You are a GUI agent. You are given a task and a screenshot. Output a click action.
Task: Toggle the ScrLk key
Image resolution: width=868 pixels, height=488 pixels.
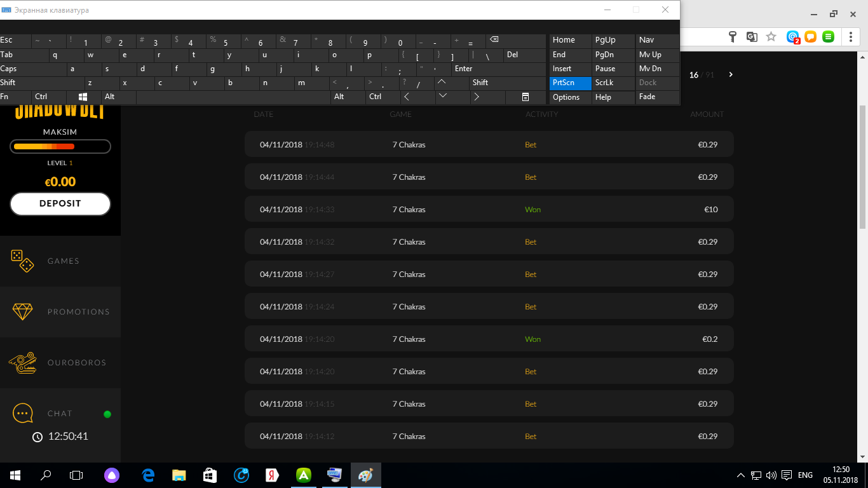(x=613, y=83)
